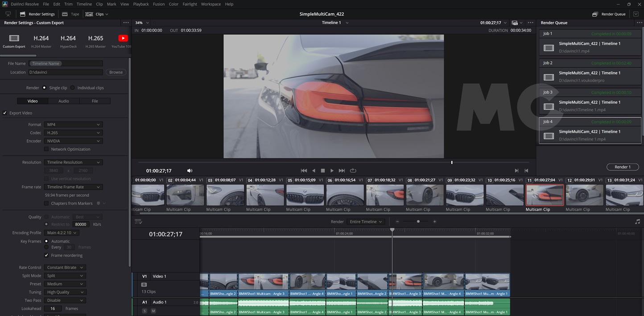This screenshot has height=316, width=644.
Task: Toggle the Loop playback icon
Action: 353,170
